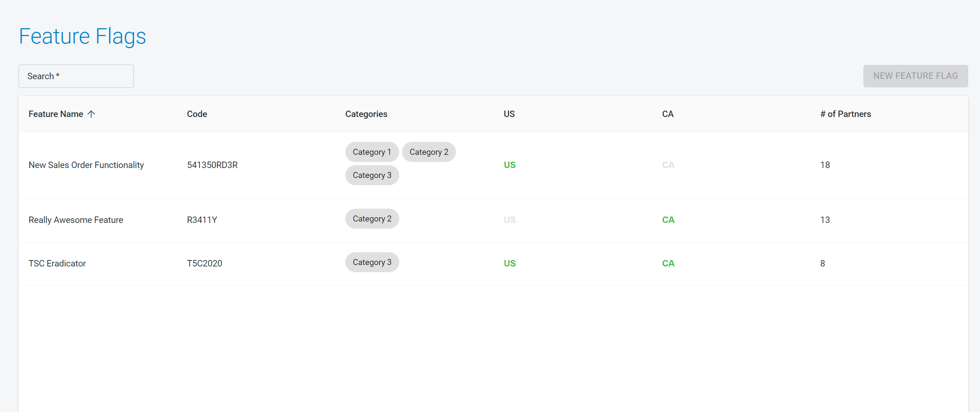
Task: Click the sort arrow beside Feature Name
Action: pyautogui.click(x=91, y=114)
